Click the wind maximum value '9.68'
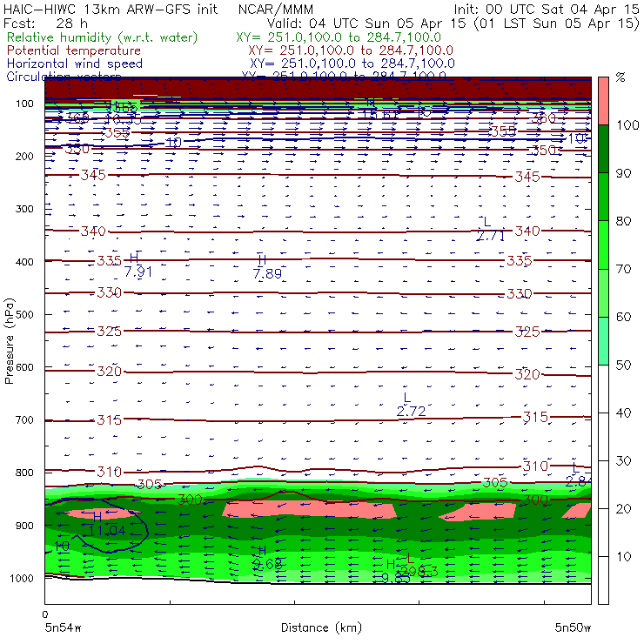This screenshot has height=644, width=644. pyautogui.click(x=267, y=564)
